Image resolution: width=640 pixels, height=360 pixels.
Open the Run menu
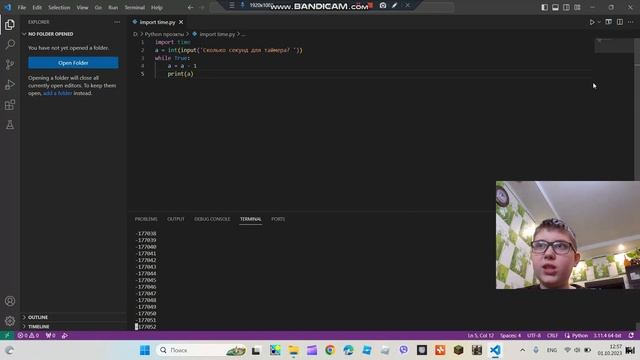click(113, 7)
